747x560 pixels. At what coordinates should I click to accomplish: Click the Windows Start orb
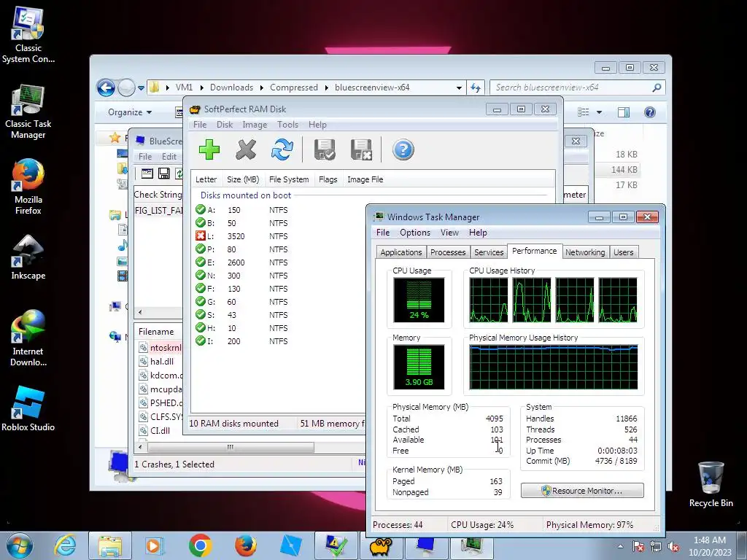(19, 545)
